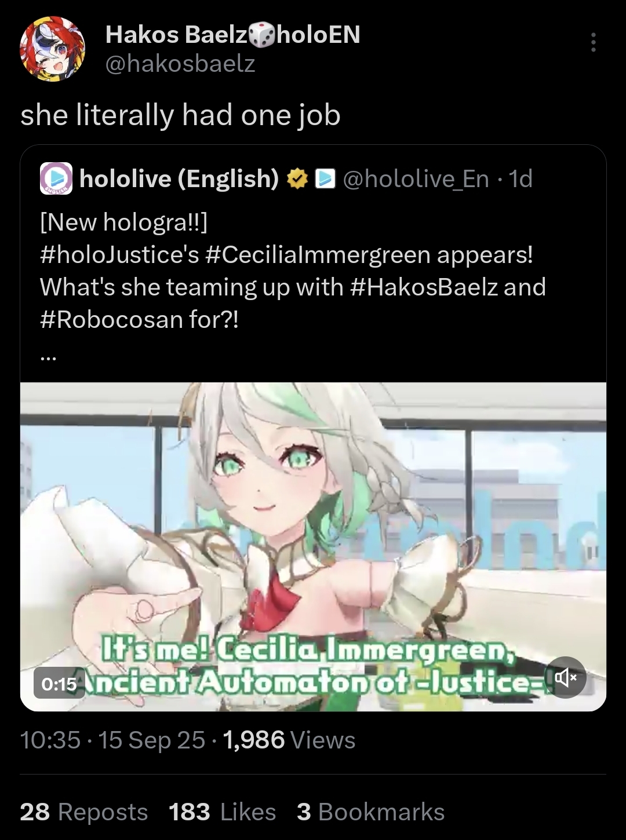Image resolution: width=626 pixels, height=840 pixels.
Task: Open the #CeciliaImmergreen hashtag
Action: 318,254
